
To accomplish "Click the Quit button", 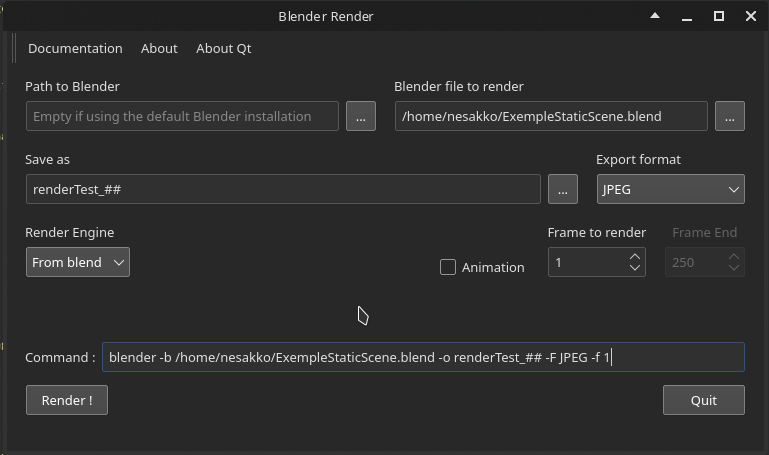I will [x=704, y=400].
